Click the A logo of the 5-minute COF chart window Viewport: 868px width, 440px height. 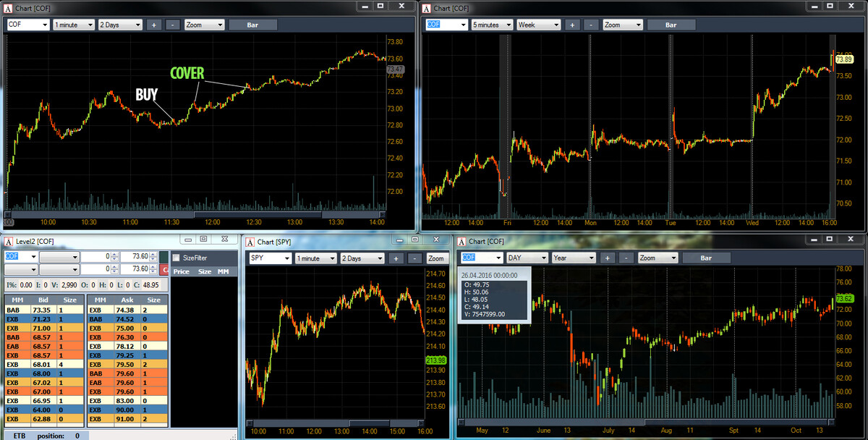click(427, 8)
